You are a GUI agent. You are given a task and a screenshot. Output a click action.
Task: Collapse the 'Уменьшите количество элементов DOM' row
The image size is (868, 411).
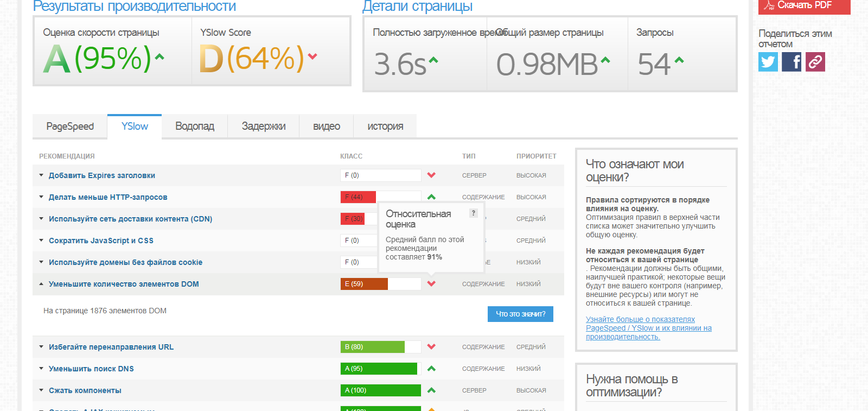pos(41,284)
